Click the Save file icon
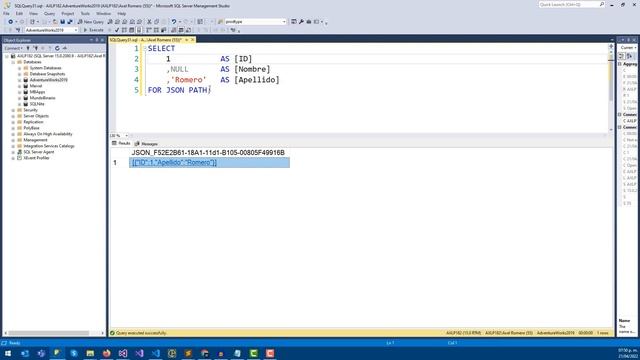Screen dimensions: 640x360 62,22
